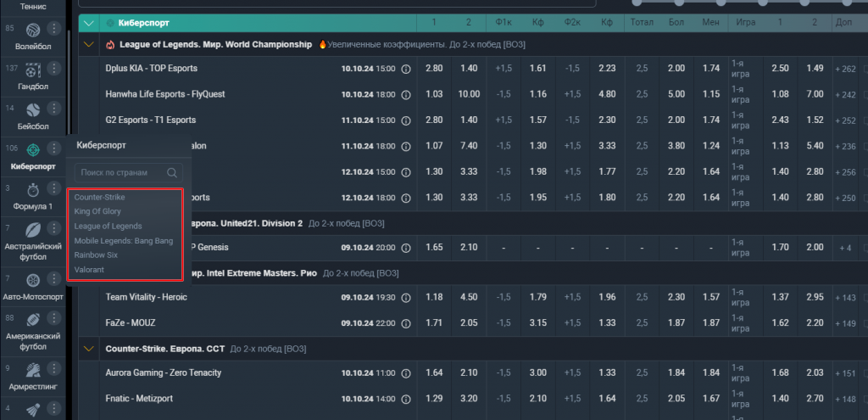This screenshot has width=868, height=420.
Task: Select Counter-Strike in Киберспорт submenu
Action: [x=100, y=197]
